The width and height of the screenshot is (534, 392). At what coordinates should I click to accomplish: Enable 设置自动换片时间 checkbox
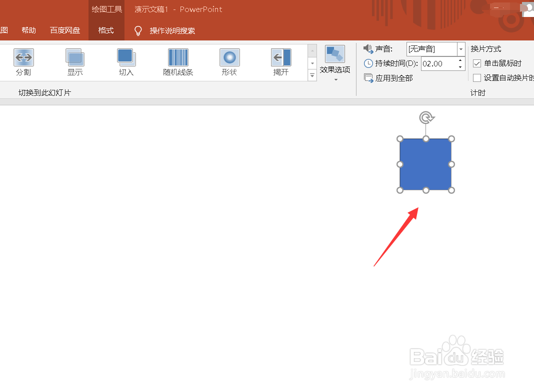pos(477,78)
